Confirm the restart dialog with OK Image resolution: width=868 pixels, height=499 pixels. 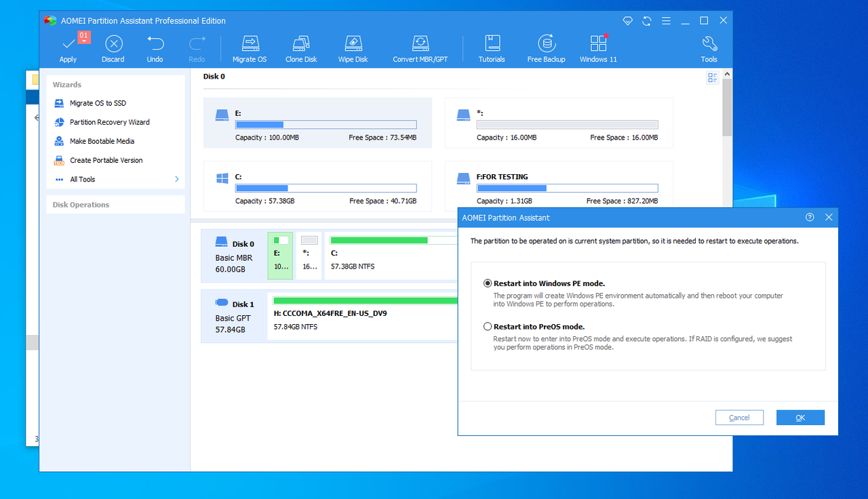point(800,418)
